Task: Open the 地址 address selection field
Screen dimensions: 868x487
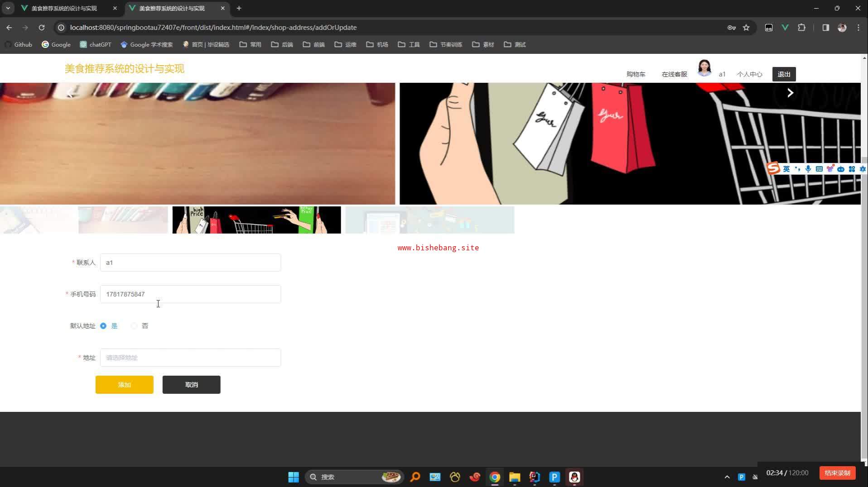Action: point(190,358)
